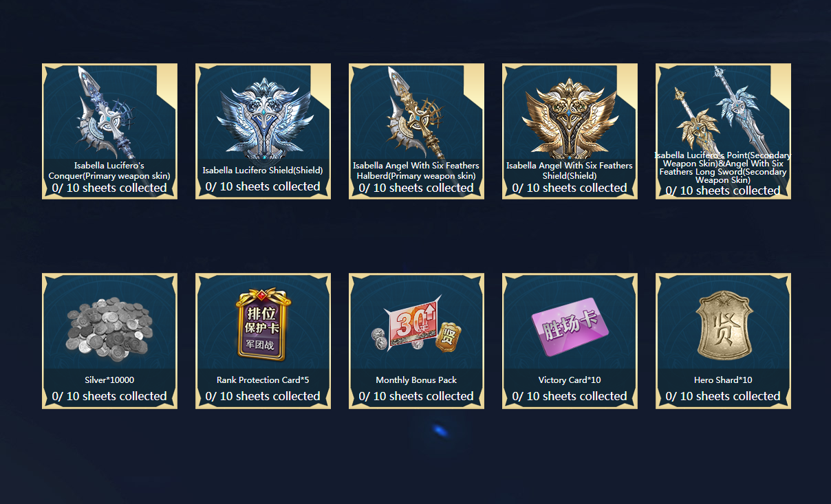831x504 pixels.
Task: Click sheets collected counter under Silver
Action: [x=109, y=396]
